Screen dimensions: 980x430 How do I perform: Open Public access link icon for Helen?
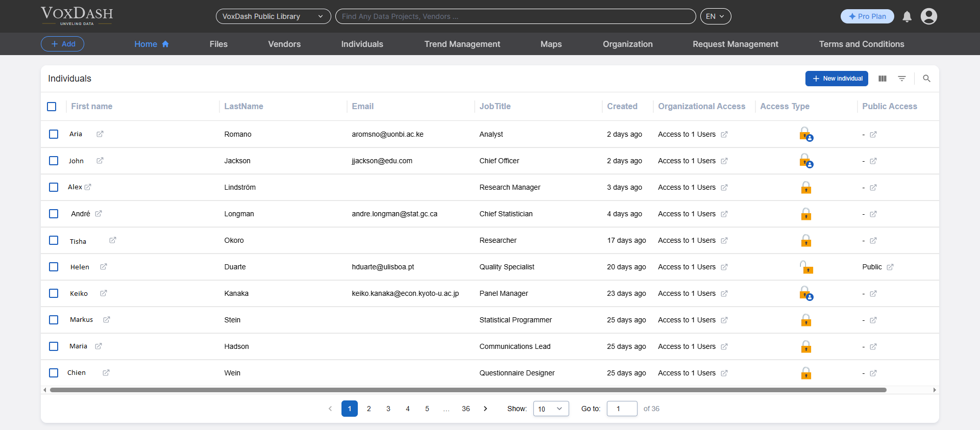point(890,267)
